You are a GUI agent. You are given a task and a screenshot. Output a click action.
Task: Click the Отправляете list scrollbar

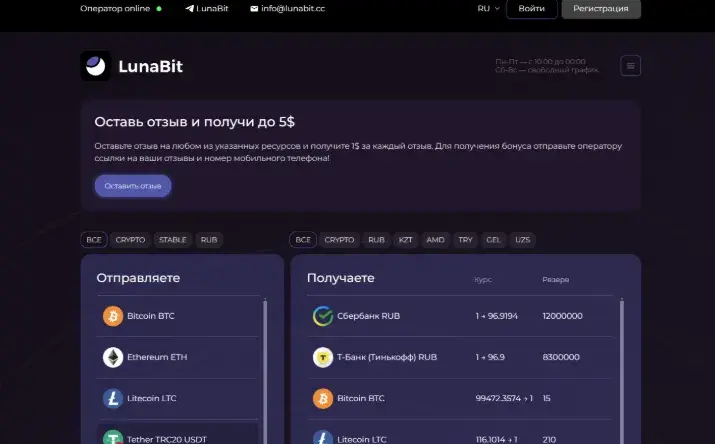(265, 371)
